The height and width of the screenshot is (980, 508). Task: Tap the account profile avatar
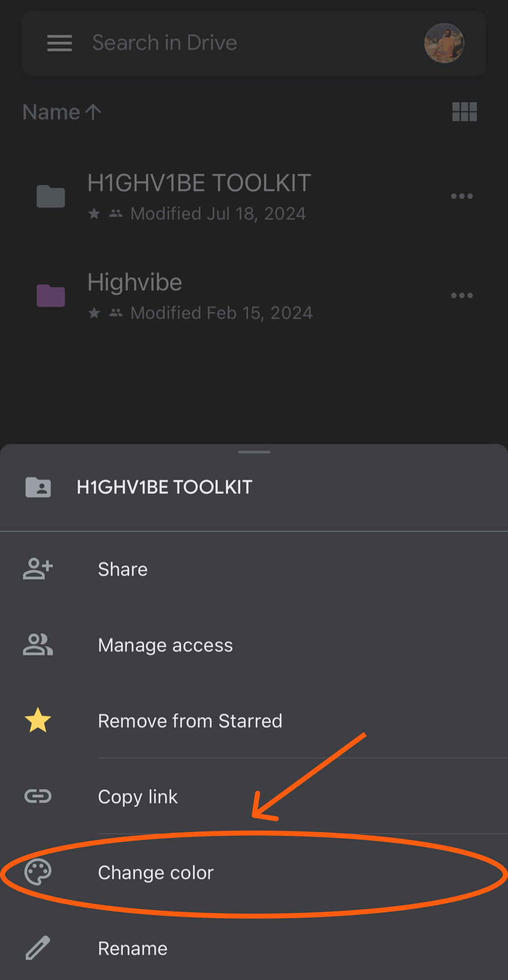(444, 43)
